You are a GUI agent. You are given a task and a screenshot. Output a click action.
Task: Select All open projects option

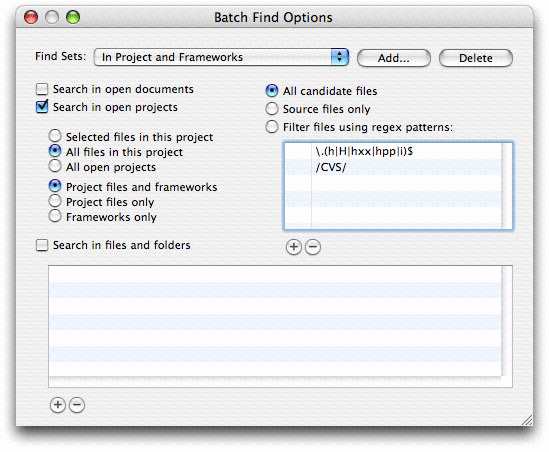coord(55,166)
